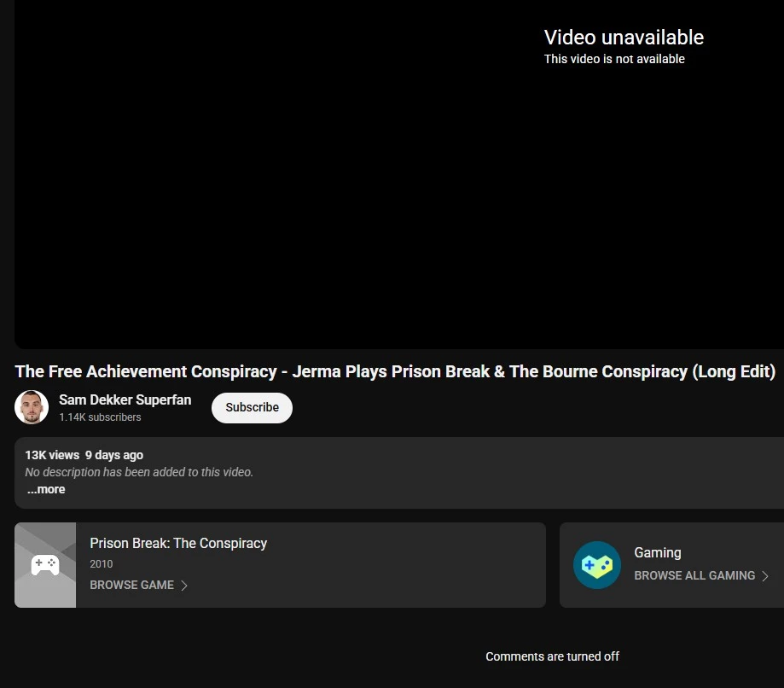Click the 1.14K subscribers count
The height and width of the screenshot is (688, 784).
pos(100,417)
